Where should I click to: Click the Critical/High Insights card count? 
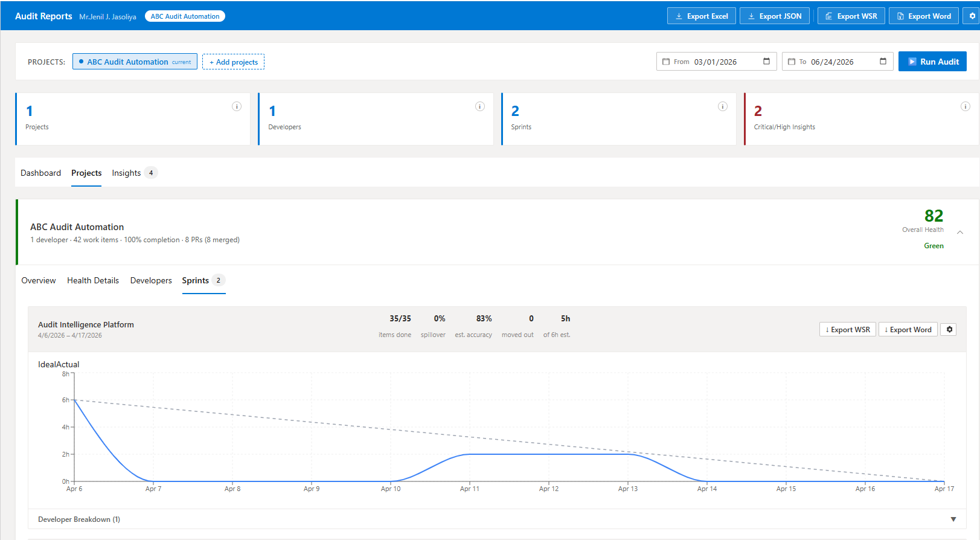(758, 111)
